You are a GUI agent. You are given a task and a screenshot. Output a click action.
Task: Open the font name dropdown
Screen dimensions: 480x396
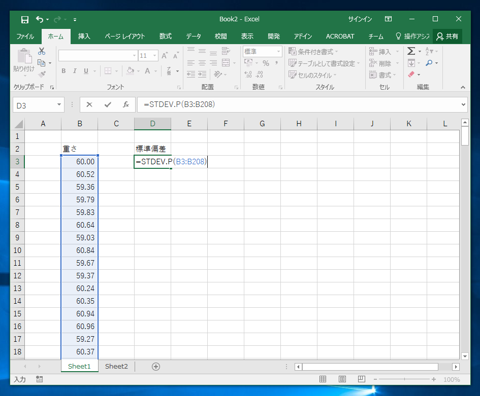(x=134, y=56)
